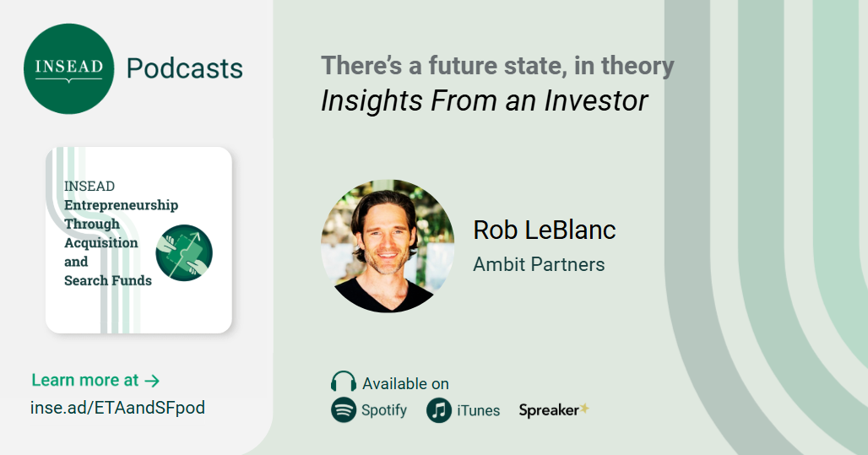Click the Ambit Partners company name
The width and height of the screenshot is (868, 455).
(539, 264)
